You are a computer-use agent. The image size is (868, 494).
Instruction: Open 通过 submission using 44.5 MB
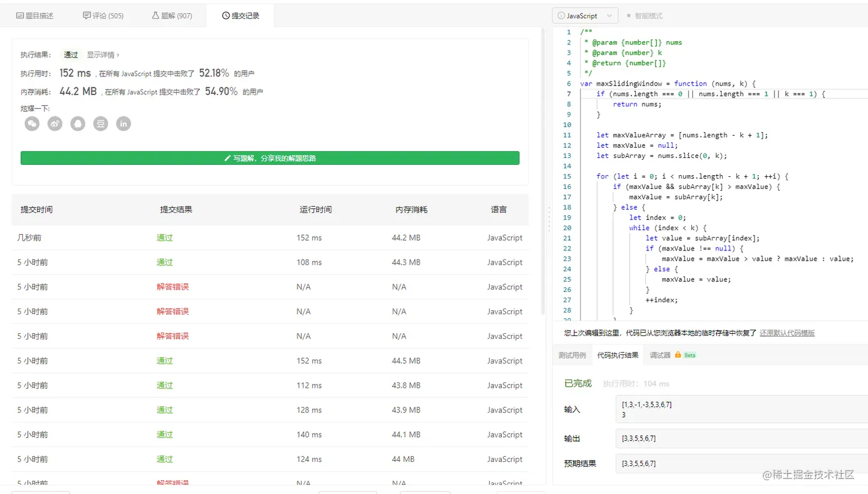(x=165, y=361)
